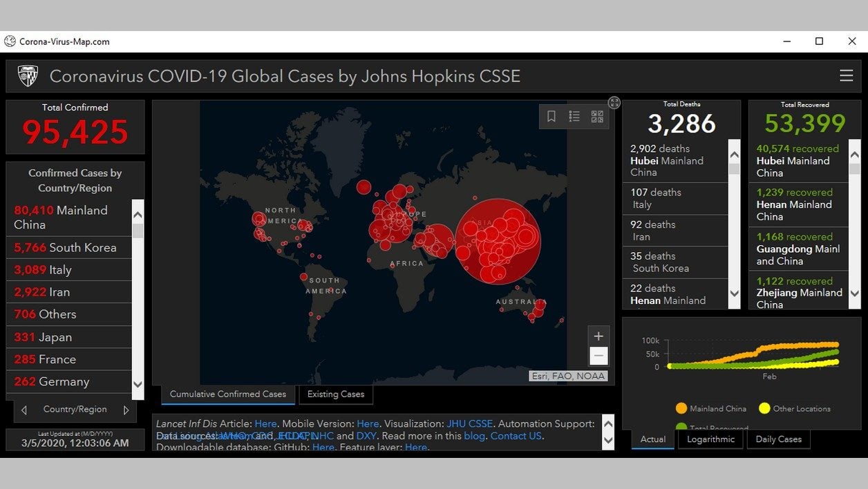
Task: Select 1,122 recovered Zhejiang row
Action: [798, 290]
